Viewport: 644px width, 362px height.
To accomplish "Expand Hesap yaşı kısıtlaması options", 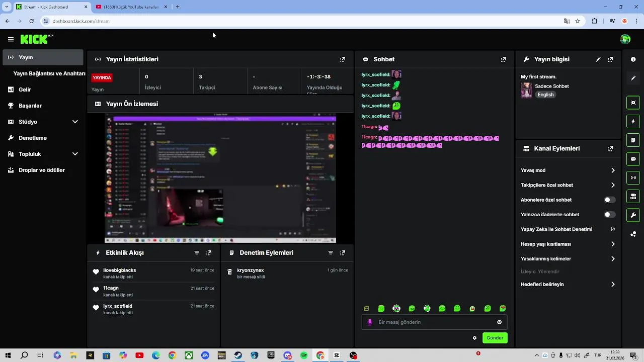I will pyautogui.click(x=613, y=244).
